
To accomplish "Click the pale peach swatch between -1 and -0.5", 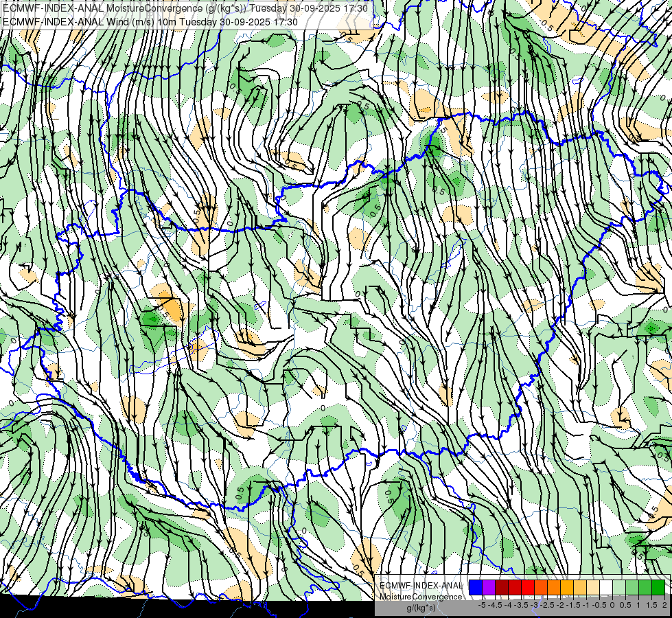I will coord(593,587).
